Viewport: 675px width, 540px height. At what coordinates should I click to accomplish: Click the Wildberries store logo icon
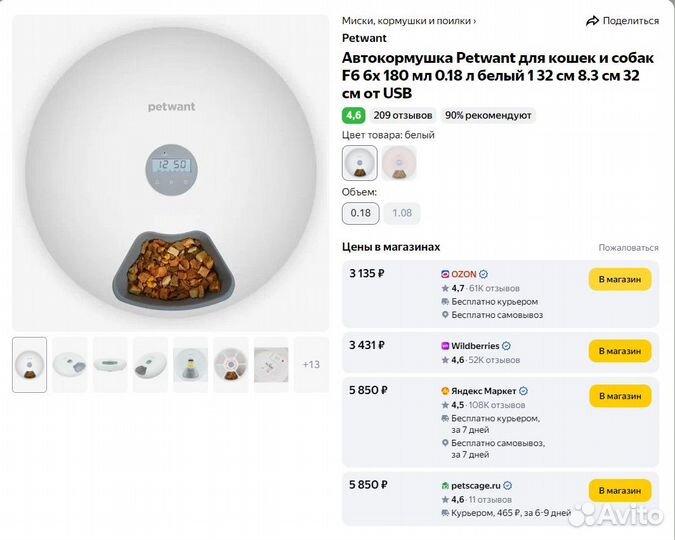[445, 346]
